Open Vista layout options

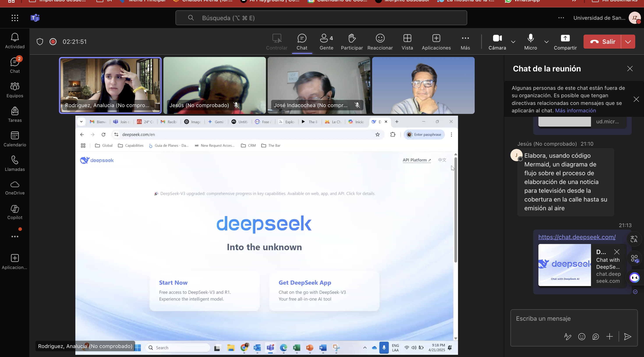pos(407,42)
